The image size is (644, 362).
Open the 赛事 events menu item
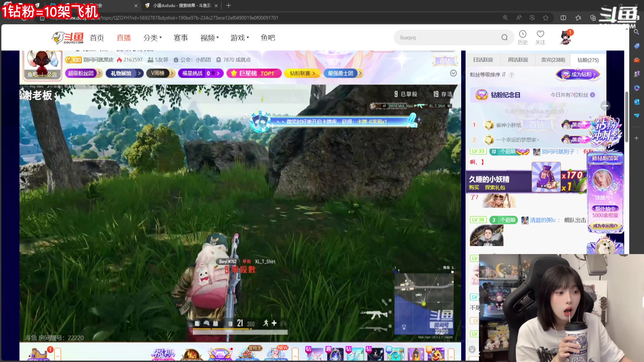(181, 38)
